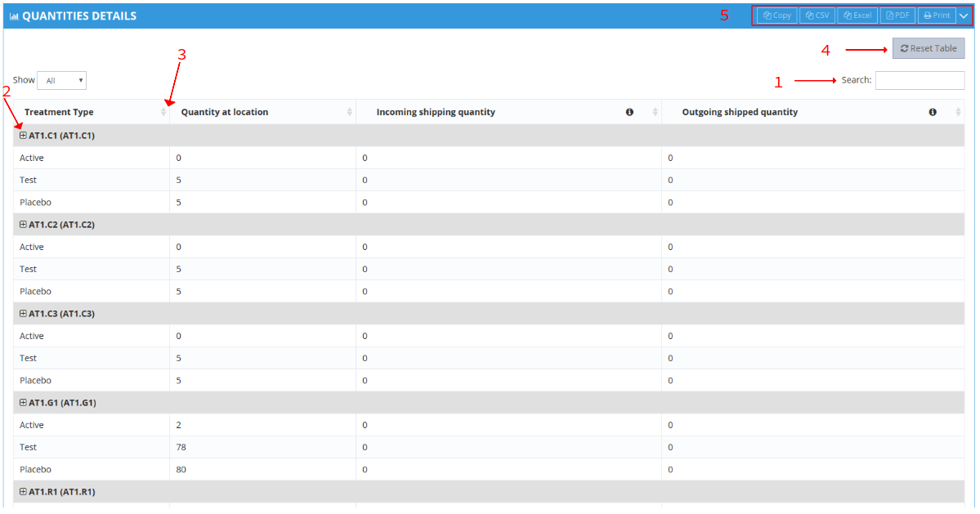This screenshot has height=514, width=980.
Task: Click the Incoming shipping quantity header label
Action: pyautogui.click(x=436, y=112)
